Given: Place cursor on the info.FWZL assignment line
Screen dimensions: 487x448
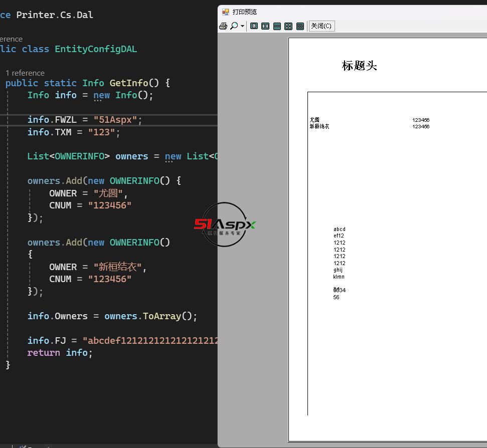Looking at the screenshot, I should coord(85,120).
